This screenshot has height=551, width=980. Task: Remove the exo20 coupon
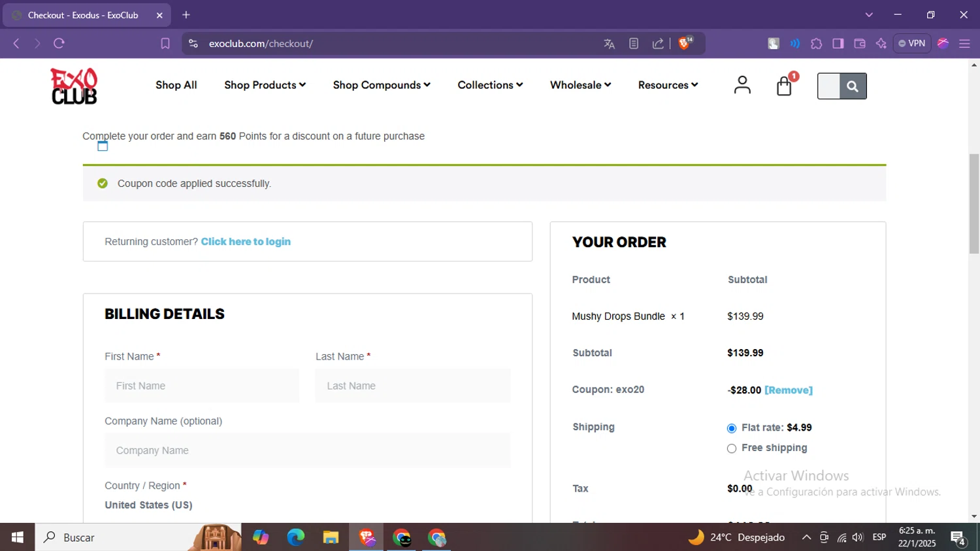(789, 390)
